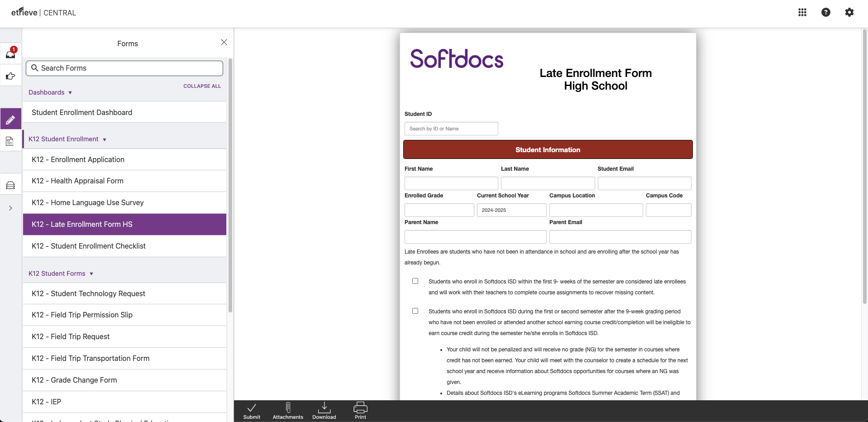Viewport: 868px width, 422px height.
Task: Open the inbox icon with notification badge
Action: (x=10, y=53)
